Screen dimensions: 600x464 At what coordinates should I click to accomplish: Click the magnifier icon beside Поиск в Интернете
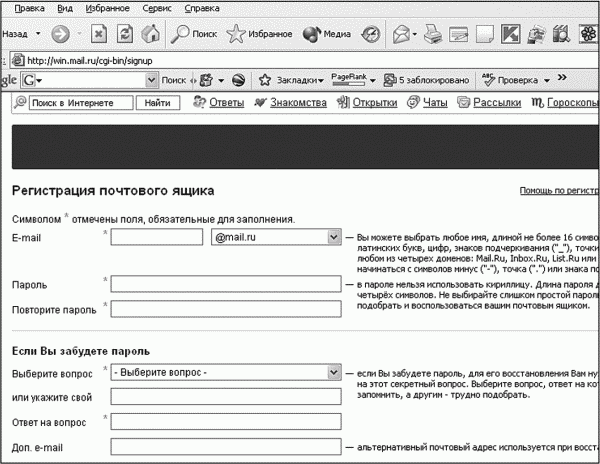tap(20, 102)
